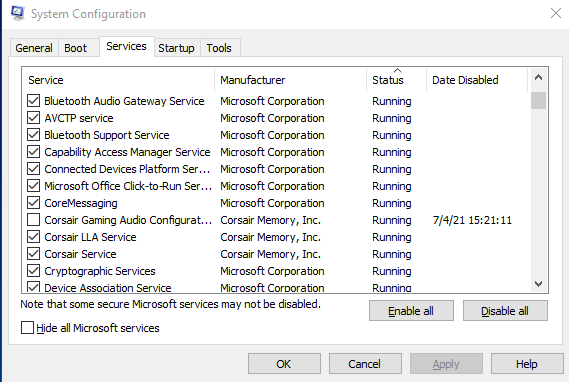Sort by the Service column header

click(x=118, y=80)
